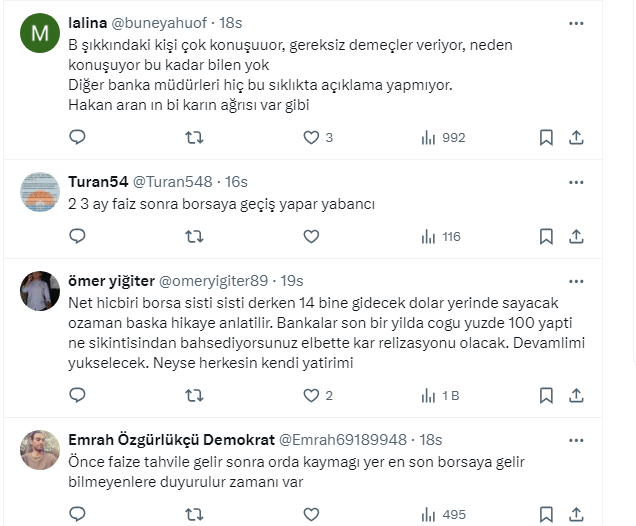Bookmark ömer yiğiter's tweet
Viewport: 636px width, 526px height.
tap(546, 395)
